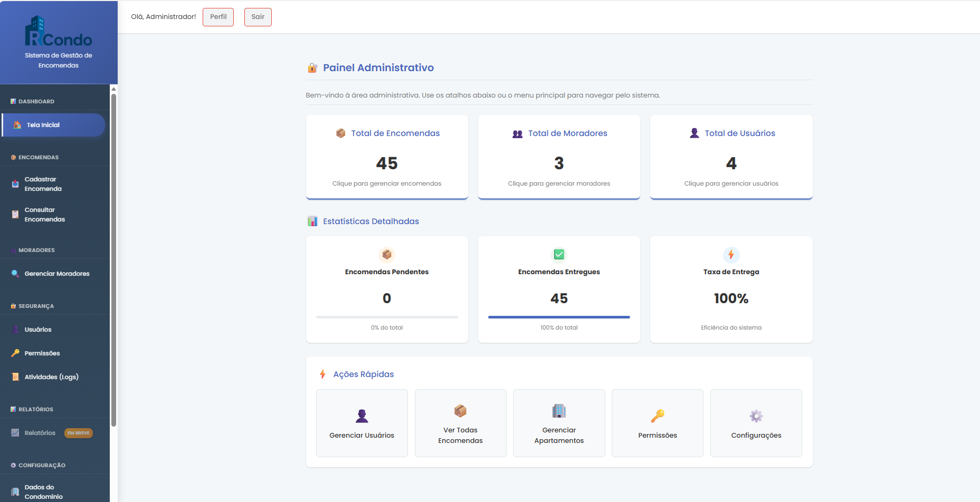Image resolution: width=980 pixels, height=502 pixels.
Task: Select the Cadastrar Encomenda icon in sidebar
Action: 14,184
